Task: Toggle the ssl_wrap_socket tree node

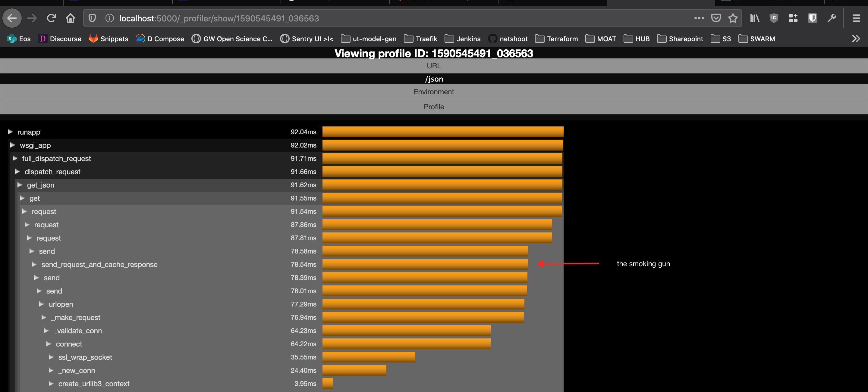Action: [51, 357]
